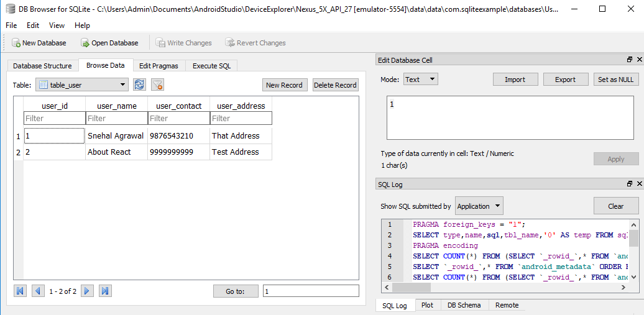Switch to the Execute SQL tab
The width and height of the screenshot is (644, 315).
(211, 66)
